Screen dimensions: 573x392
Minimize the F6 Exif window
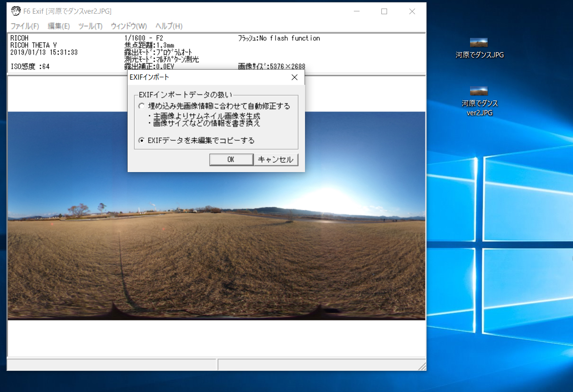(357, 11)
